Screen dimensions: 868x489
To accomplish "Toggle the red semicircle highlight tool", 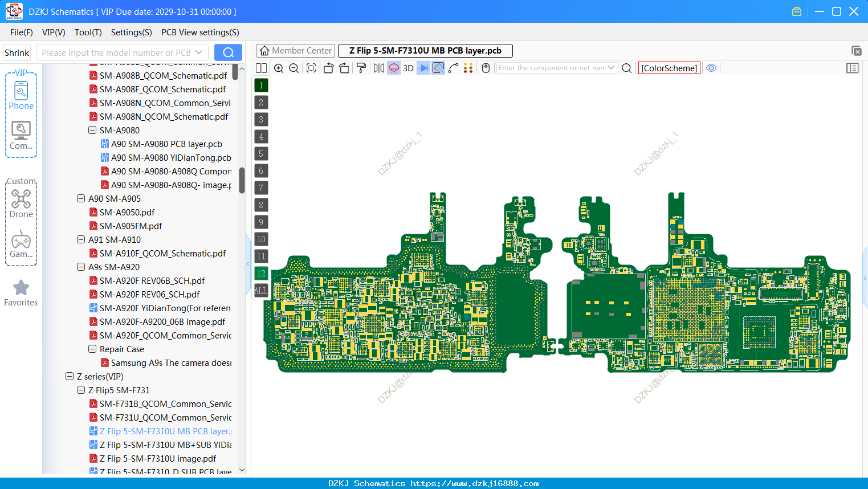I will (394, 68).
